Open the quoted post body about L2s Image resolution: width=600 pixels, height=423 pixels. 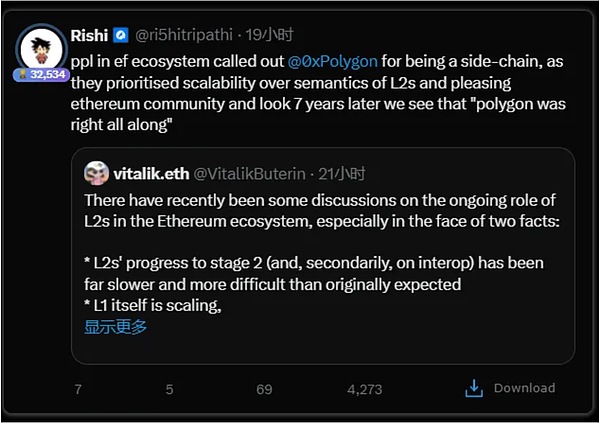coord(320,240)
